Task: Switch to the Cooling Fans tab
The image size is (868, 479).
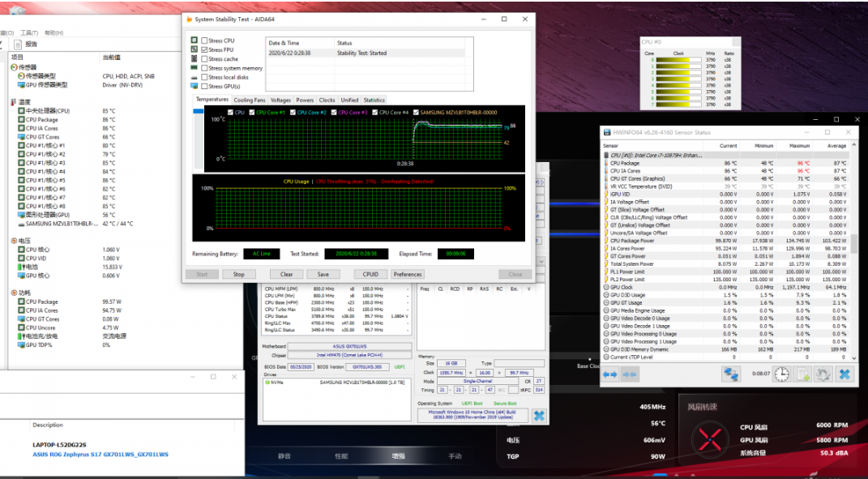Action: click(250, 101)
